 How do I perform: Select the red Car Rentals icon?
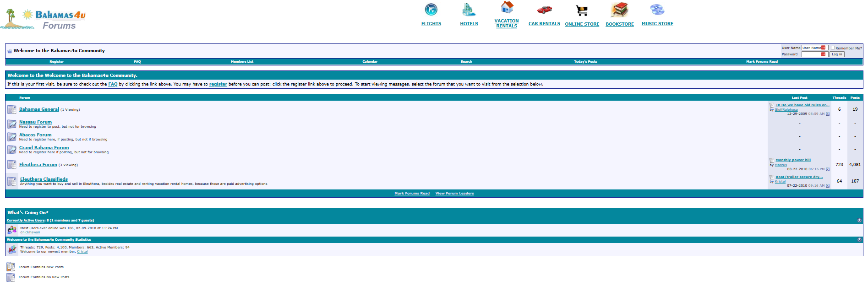pyautogui.click(x=544, y=10)
